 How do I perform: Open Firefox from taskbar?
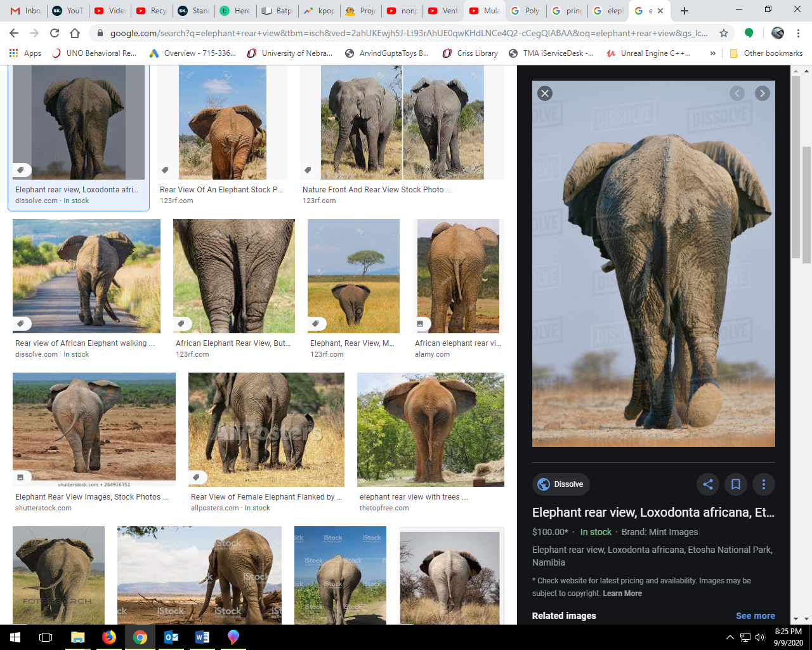pos(109,637)
